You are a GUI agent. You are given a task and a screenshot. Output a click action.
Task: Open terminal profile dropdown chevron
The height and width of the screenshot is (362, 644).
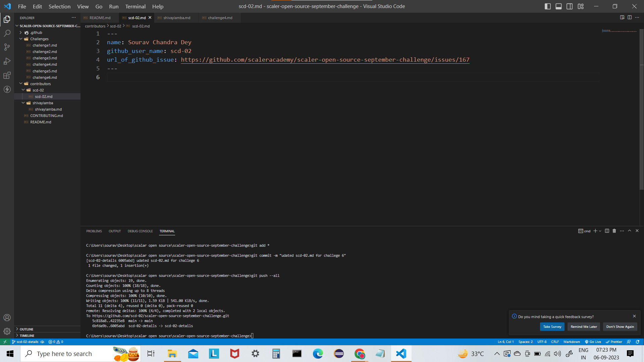(599, 231)
